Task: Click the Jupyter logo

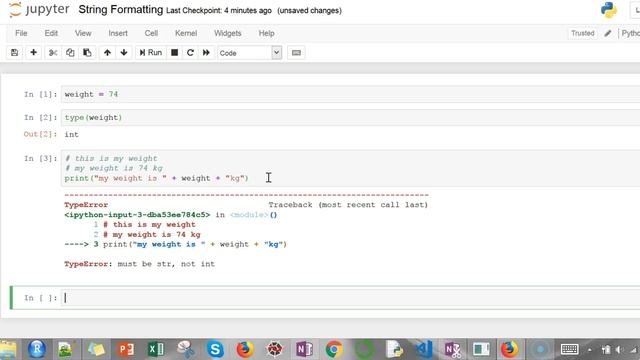Action: tap(39, 10)
